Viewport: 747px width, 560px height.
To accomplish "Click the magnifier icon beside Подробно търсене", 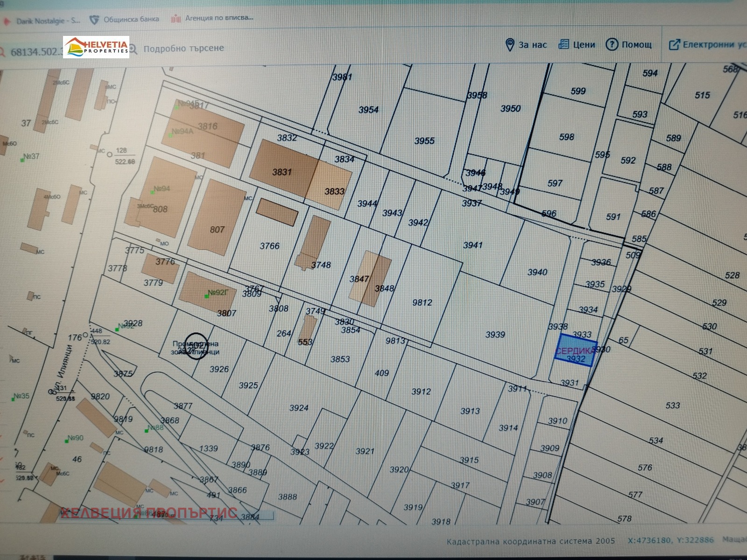I will click(x=133, y=49).
